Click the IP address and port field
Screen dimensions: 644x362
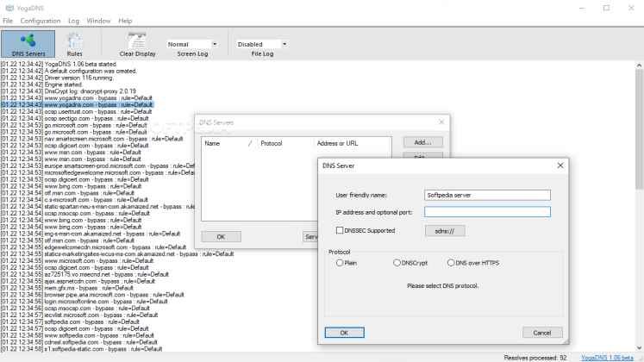click(487, 211)
